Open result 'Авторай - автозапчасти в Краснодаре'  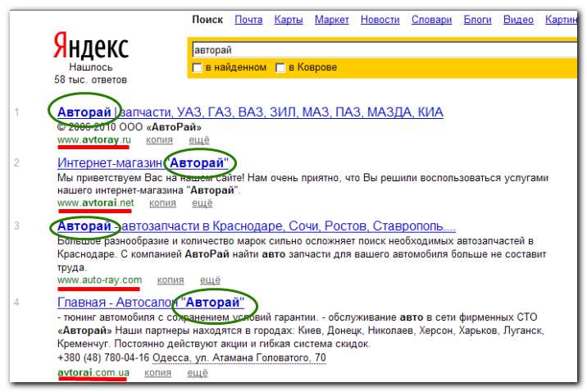click(257, 226)
